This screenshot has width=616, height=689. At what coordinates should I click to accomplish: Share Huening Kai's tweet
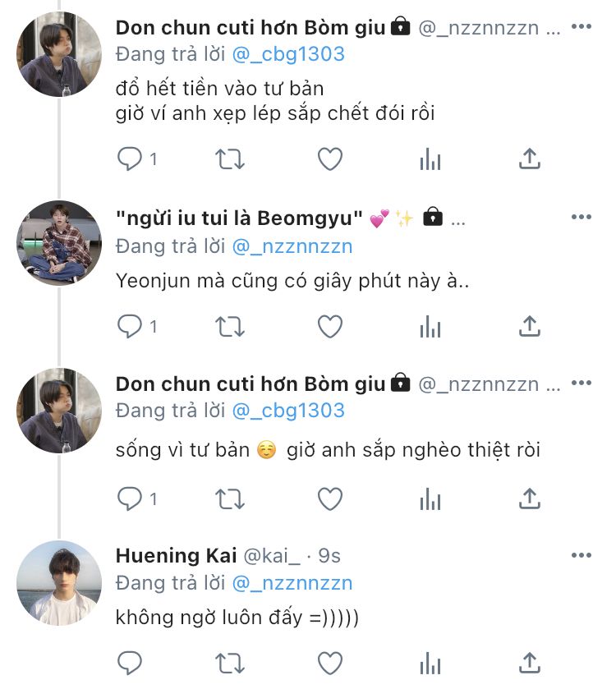[x=530, y=662]
